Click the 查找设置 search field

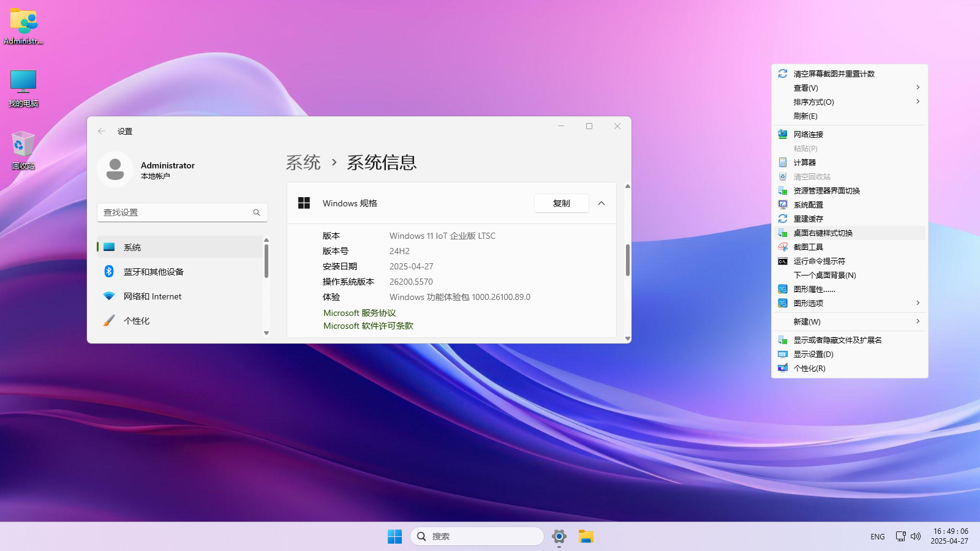[183, 212]
